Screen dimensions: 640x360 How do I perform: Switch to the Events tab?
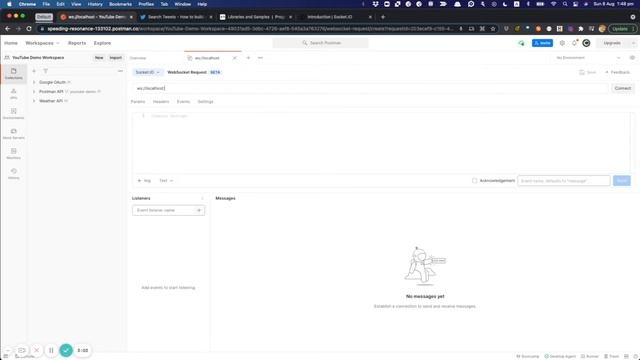pyautogui.click(x=183, y=102)
